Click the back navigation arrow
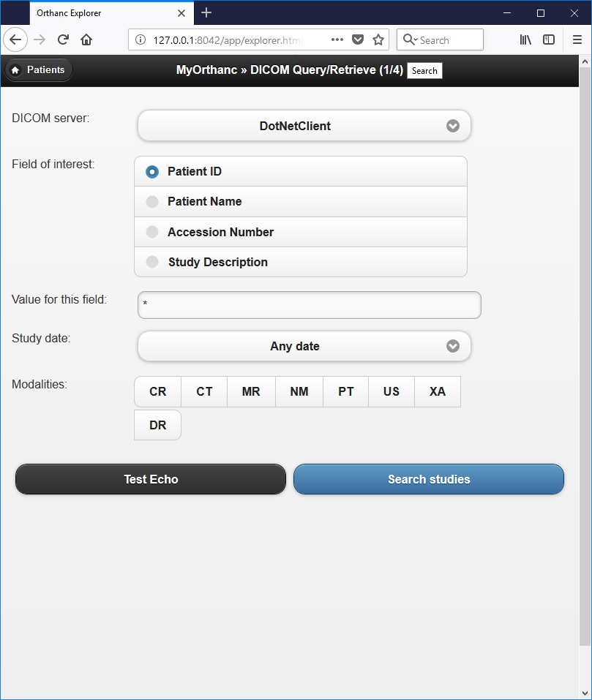The height and width of the screenshot is (700, 592). point(16,40)
